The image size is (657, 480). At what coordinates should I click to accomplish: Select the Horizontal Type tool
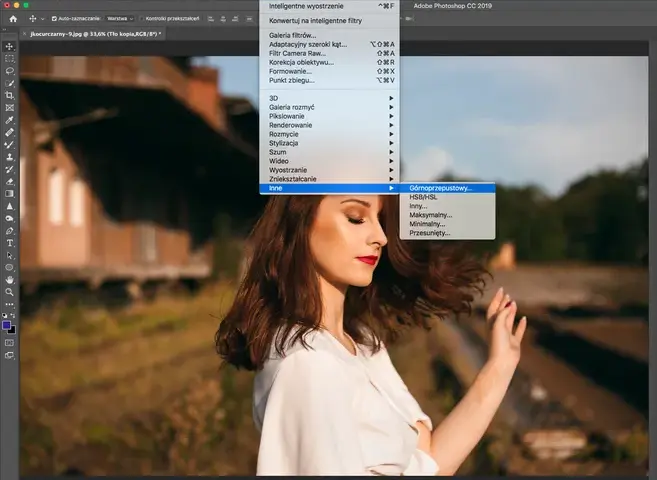(9, 243)
